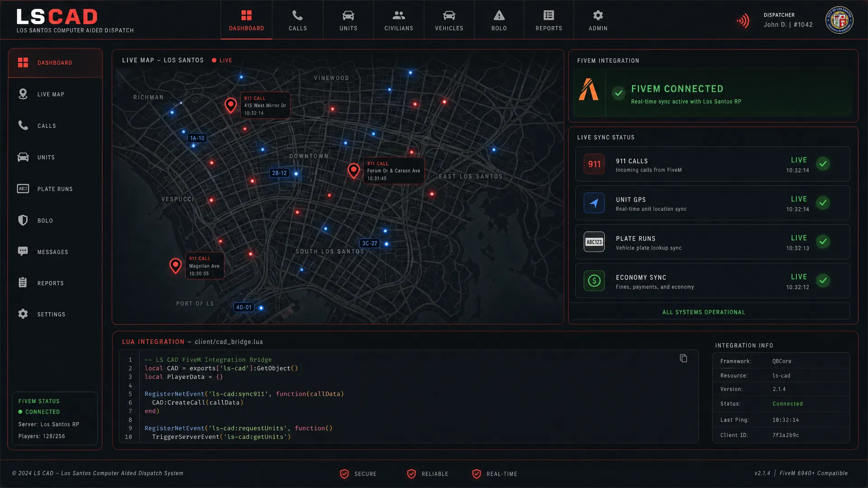Viewport: 868px width, 488px height.
Task: Click the FiveM Connected green checkmark
Action: point(618,93)
